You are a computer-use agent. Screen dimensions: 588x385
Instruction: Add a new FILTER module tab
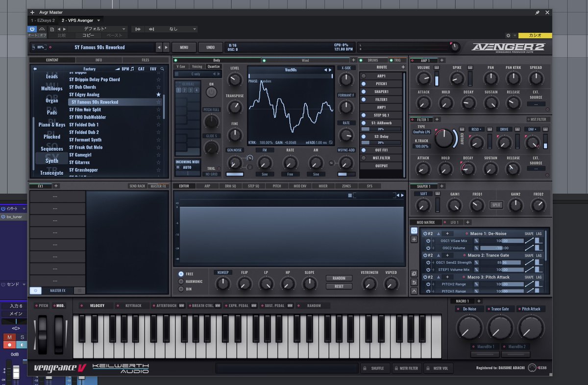[437, 119]
